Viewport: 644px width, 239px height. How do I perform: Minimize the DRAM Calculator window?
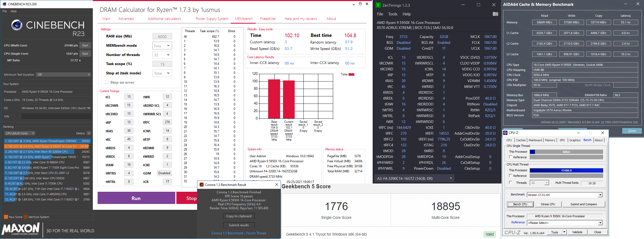point(354,4)
